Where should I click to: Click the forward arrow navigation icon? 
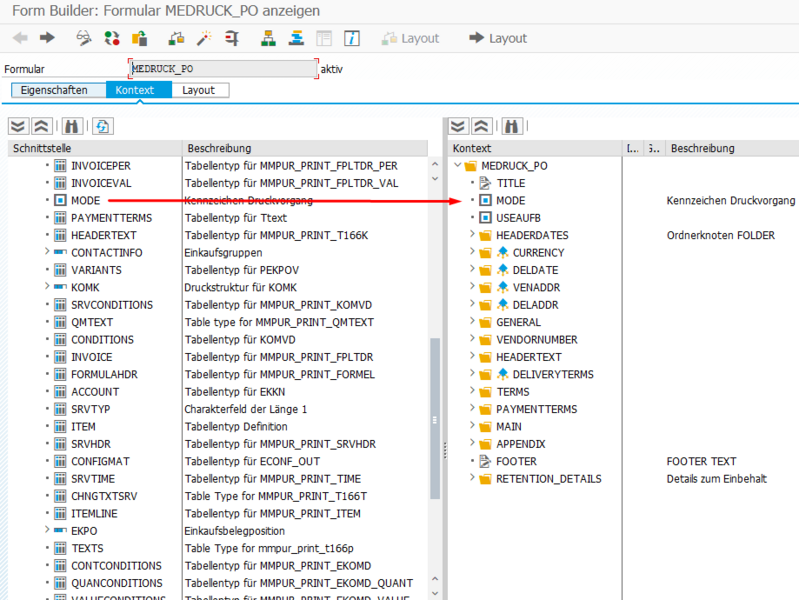(x=47, y=38)
